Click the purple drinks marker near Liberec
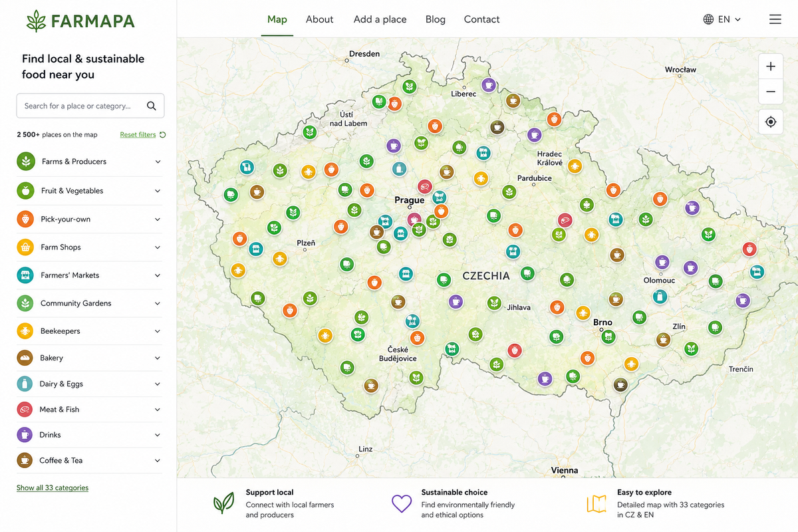 point(489,84)
